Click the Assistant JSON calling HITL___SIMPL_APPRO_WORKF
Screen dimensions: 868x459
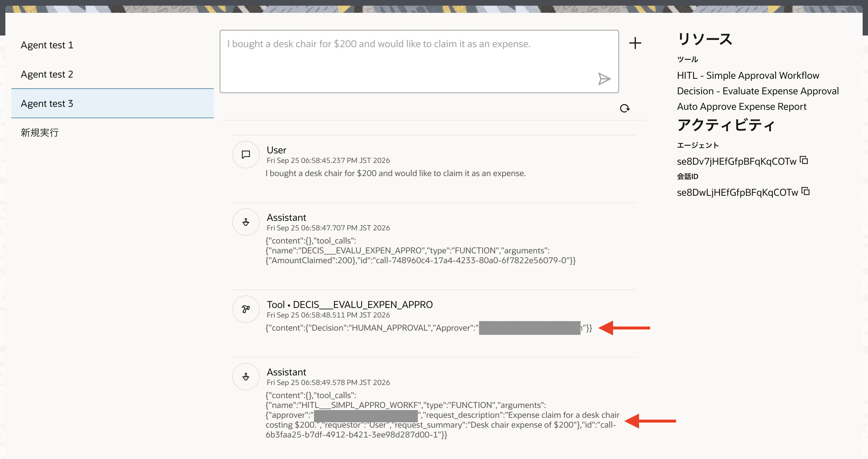click(x=442, y=415)
